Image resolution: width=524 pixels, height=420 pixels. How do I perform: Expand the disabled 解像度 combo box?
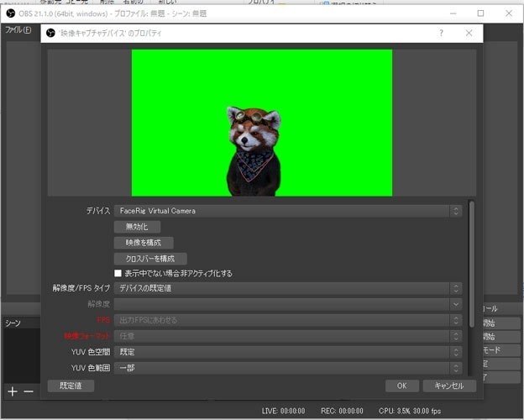288,304
